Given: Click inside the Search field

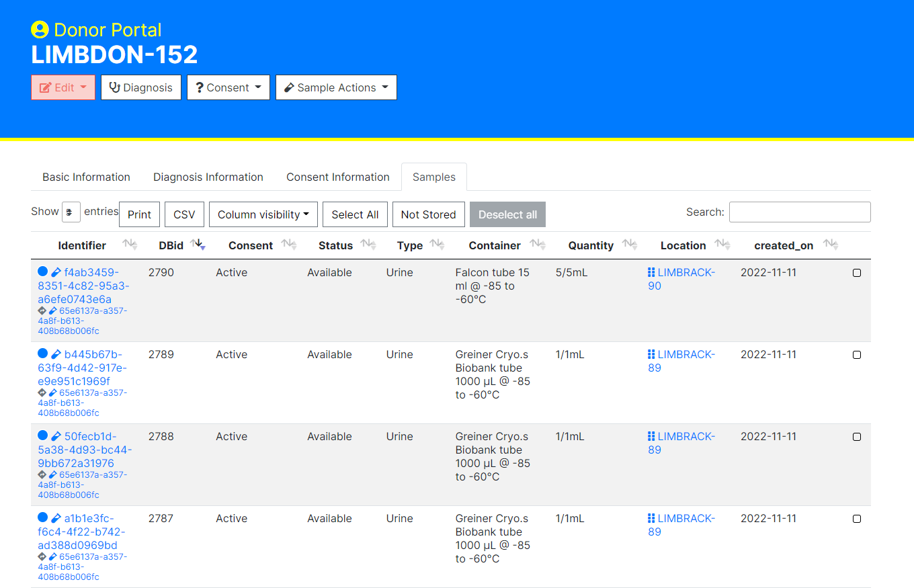Looking at the screenshot, I should [x=799, y=212].
